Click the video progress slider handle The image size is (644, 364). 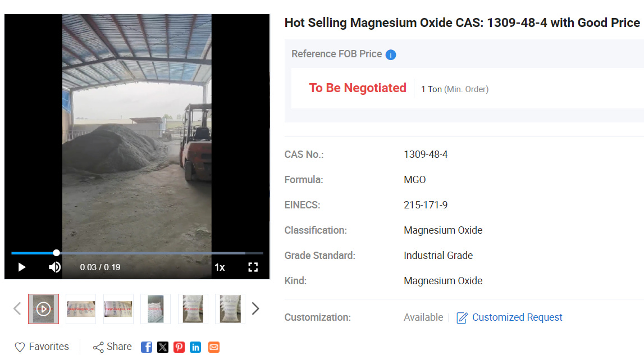click(x=56, y=253)
